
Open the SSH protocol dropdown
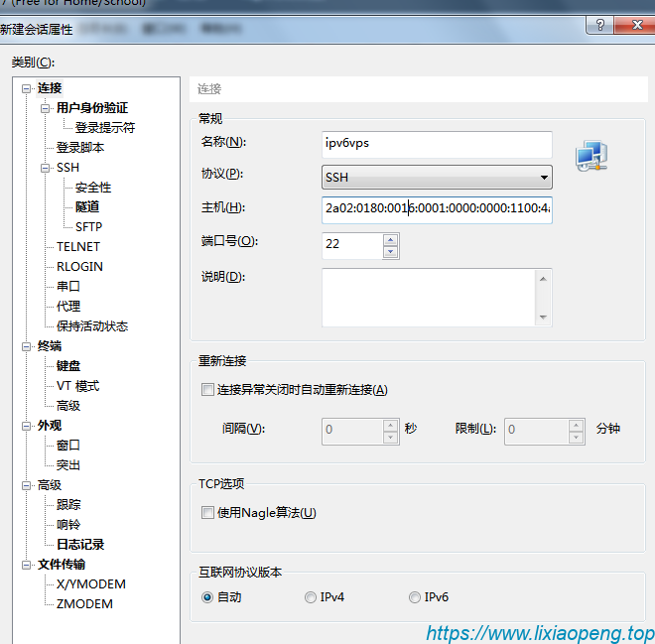coord(544,179)
